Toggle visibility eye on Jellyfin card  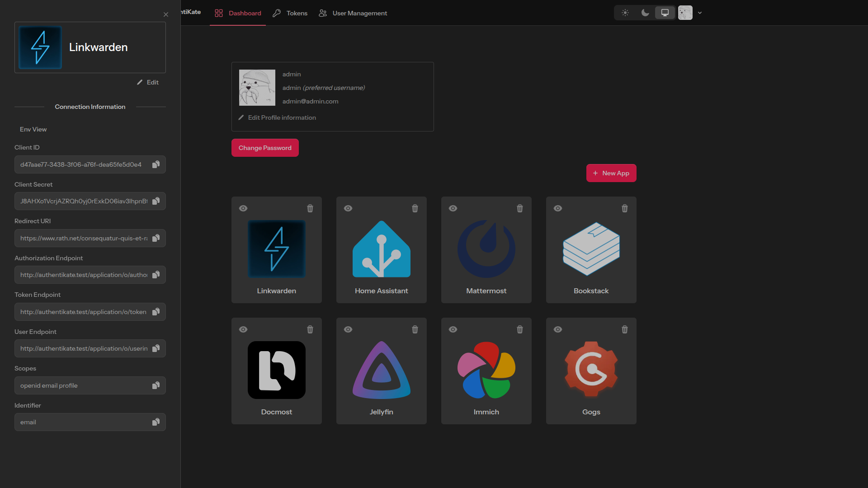(348, 329)
